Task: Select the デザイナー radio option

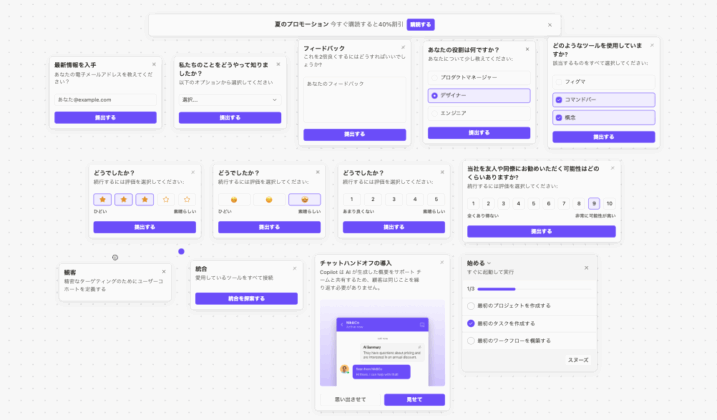Action: point(479,95)
